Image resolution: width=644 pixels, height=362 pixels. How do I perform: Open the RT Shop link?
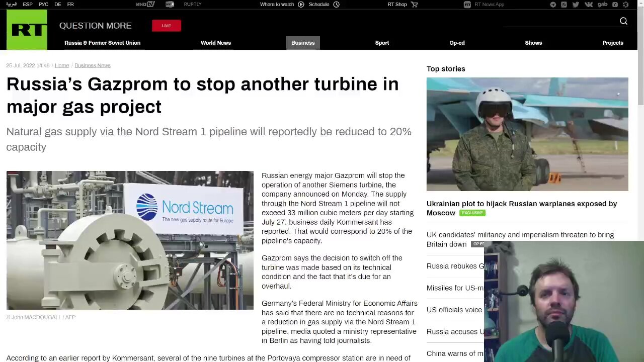[397, 5]
